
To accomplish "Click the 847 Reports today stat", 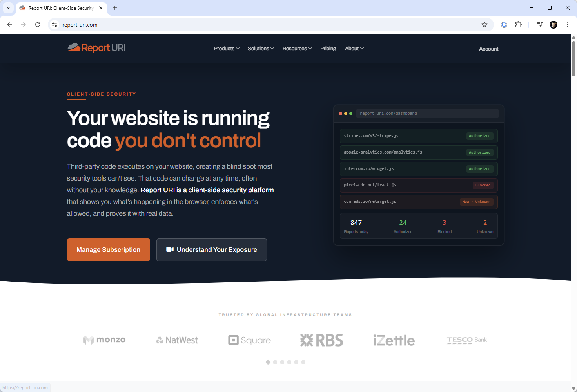I will (356, 226).
